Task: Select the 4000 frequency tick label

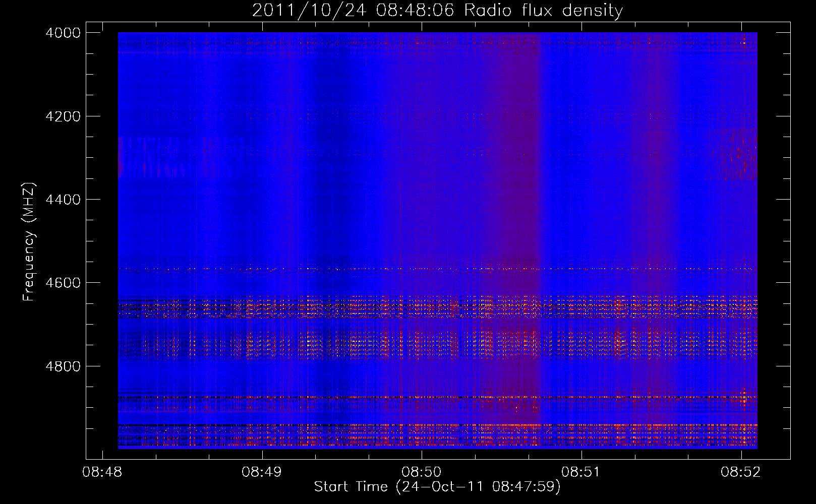Action: 63,33
